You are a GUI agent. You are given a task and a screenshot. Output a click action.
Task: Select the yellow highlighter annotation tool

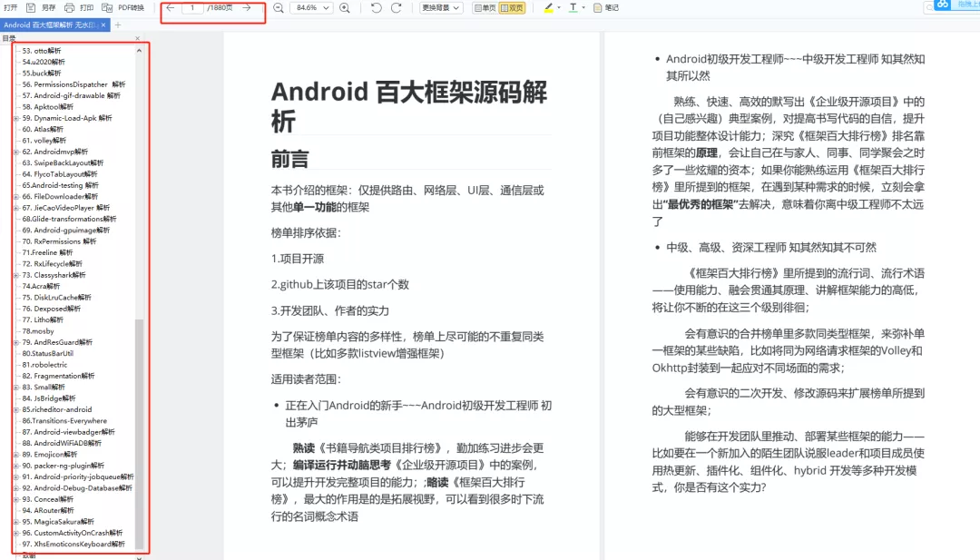point(550,9)
